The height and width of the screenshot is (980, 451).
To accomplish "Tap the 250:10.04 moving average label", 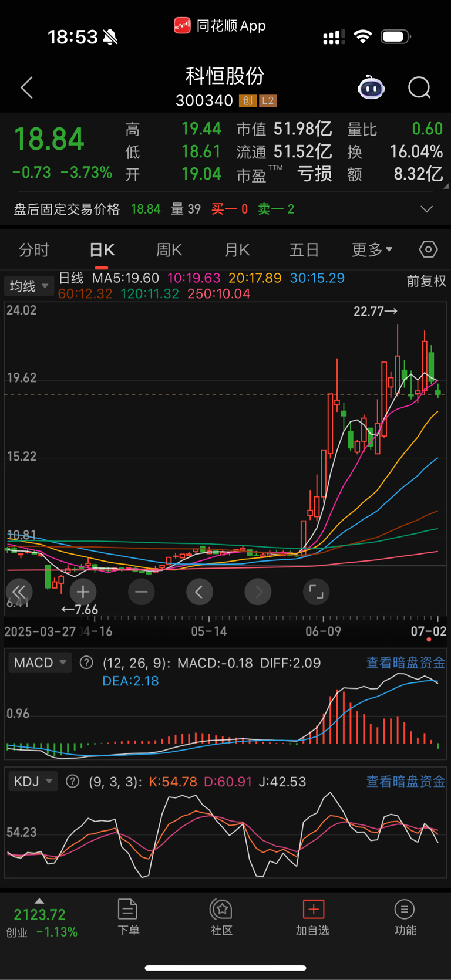I will click(219, 293).
